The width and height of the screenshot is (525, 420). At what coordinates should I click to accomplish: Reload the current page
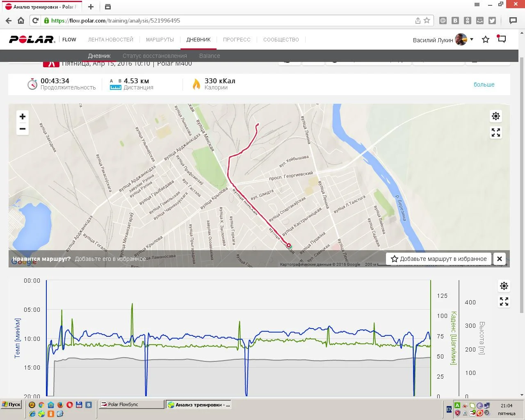tap(36, 21)
